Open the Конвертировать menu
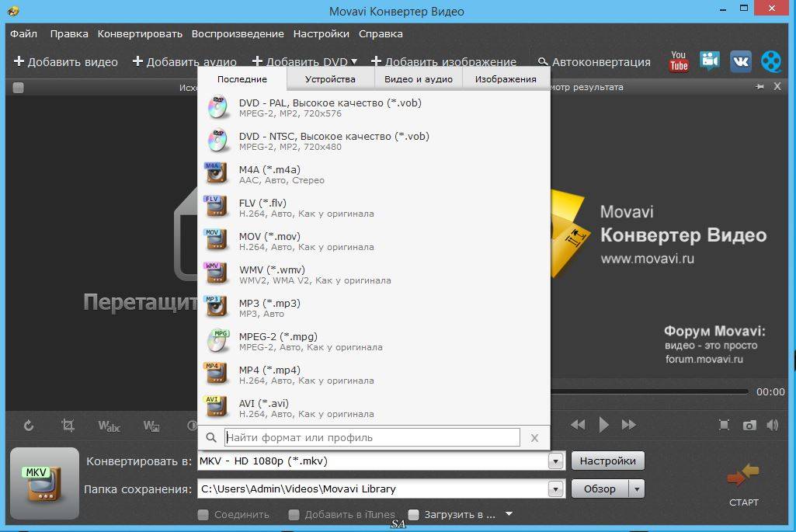796x532 pixels. pyautogui.click(x=140, y=33)
